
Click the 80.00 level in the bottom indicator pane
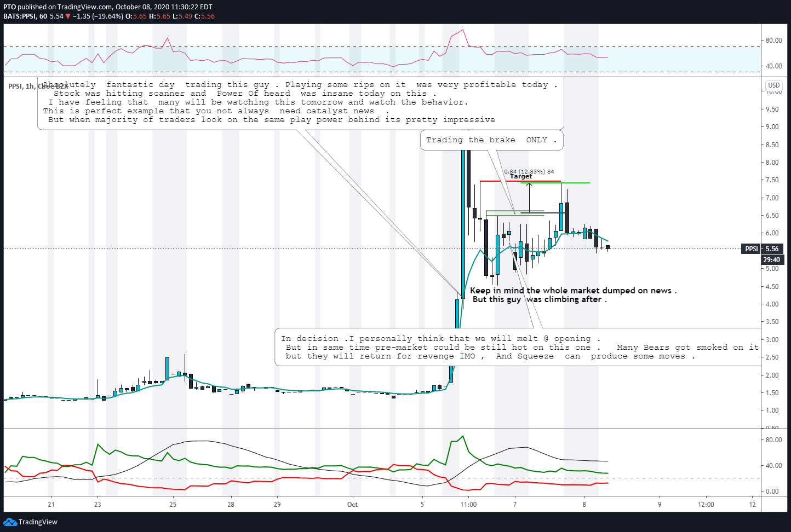[773, 440]
